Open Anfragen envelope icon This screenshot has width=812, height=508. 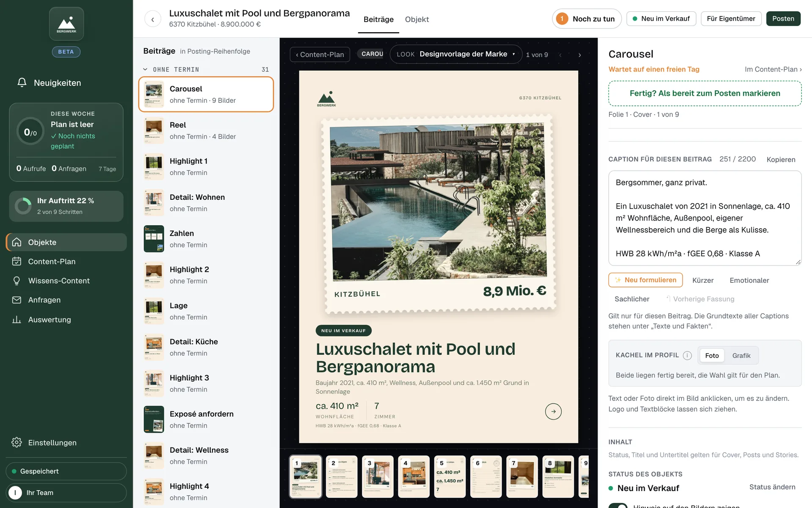pyautogui.click(x=16, y=300)
